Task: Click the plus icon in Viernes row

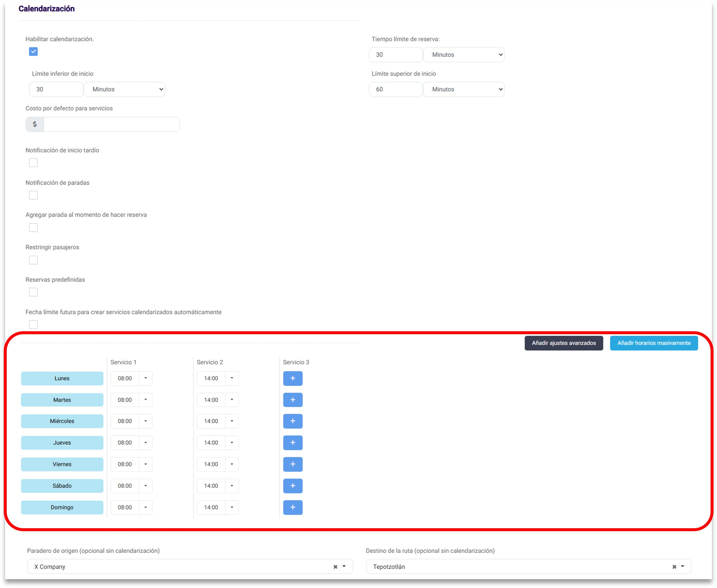Action: [x=293, y=464]
